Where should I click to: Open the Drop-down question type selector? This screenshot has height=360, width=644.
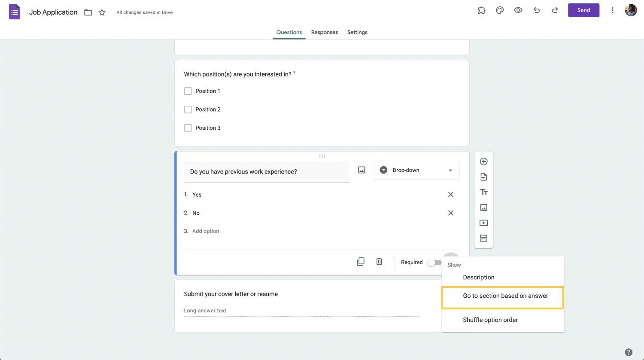pos(416,170)
